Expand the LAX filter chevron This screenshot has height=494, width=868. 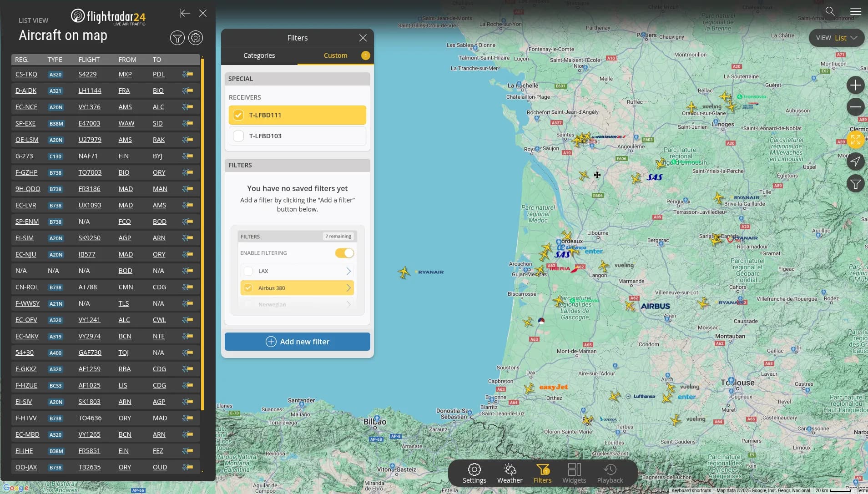[x=348, y=271]
